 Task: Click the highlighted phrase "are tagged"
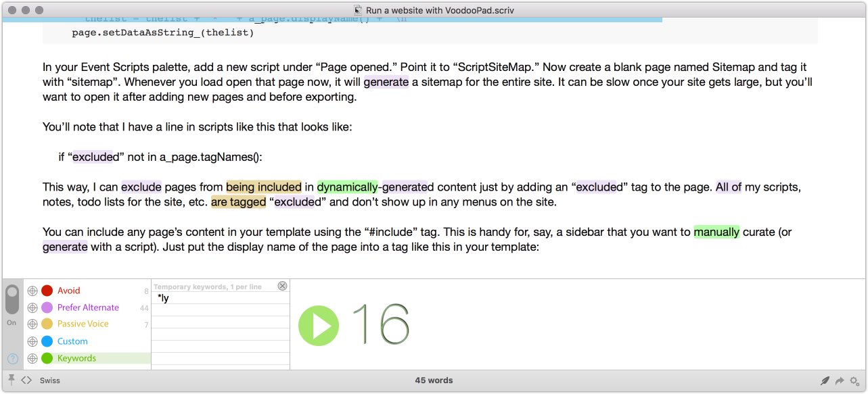point(238,201)
